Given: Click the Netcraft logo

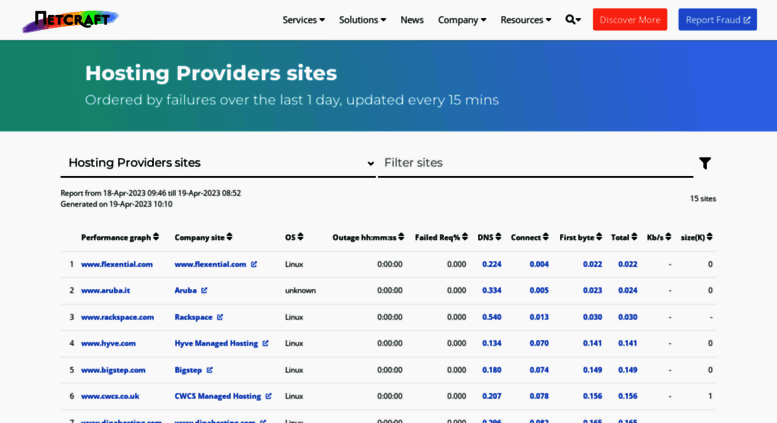Looking at the screenshot, I should [x=71, y=21].
